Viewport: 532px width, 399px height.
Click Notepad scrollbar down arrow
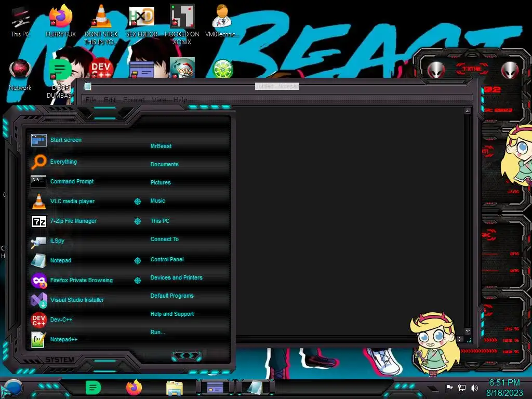click(468, 331)
